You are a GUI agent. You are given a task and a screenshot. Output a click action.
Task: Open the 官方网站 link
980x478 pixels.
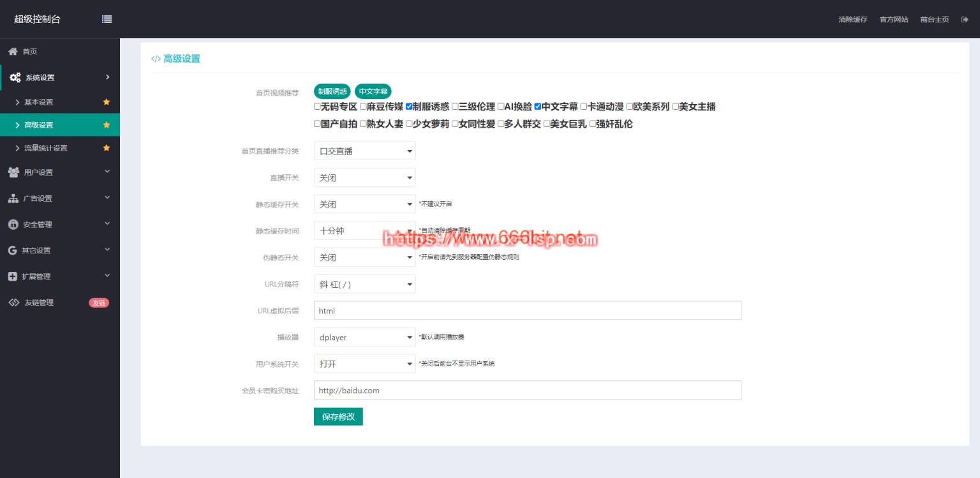coord(894,20)
